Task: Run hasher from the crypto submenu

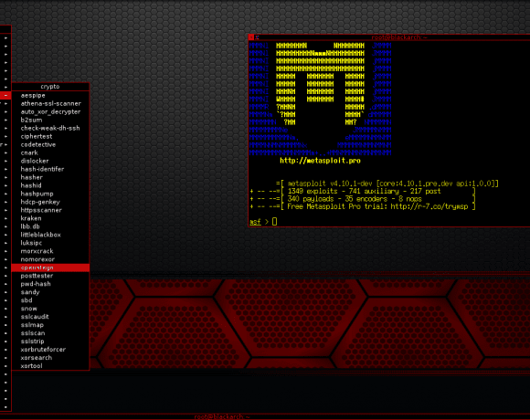Action: tap(50, 177)
